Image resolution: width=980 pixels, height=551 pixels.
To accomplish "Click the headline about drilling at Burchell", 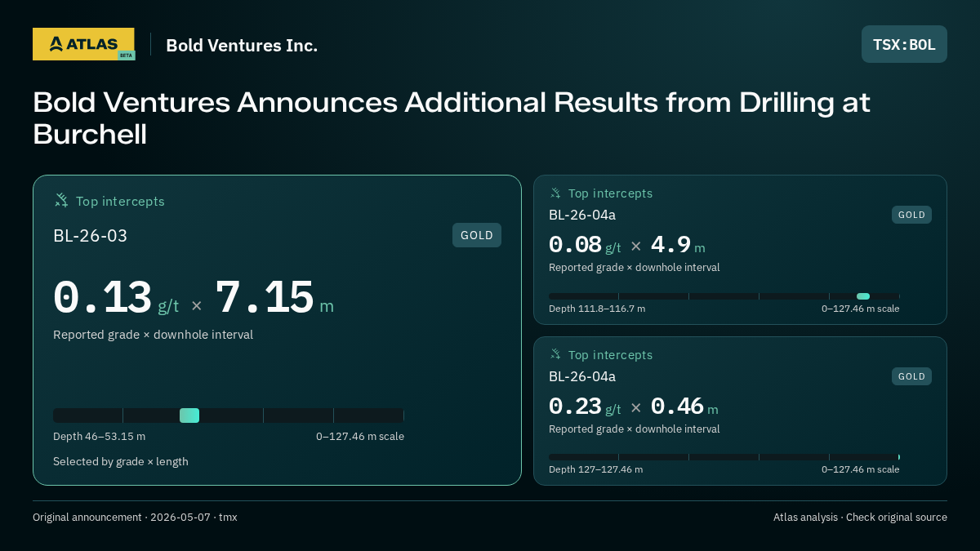I will tap(452, 118).
